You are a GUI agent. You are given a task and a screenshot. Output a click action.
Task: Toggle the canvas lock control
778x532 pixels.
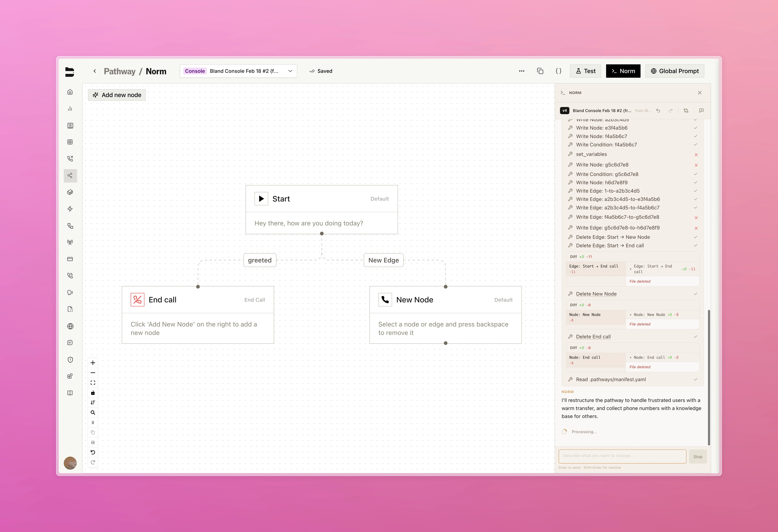tap(93, 393)
